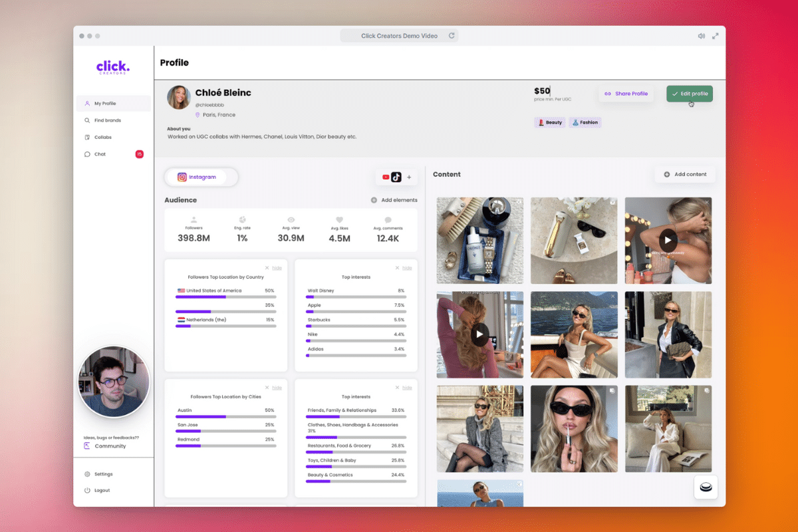Image resolution: width=798 pixels, height=532 pixels.
Task: Hide Followers Top Location by Country card
Action: tap(273, 268)
